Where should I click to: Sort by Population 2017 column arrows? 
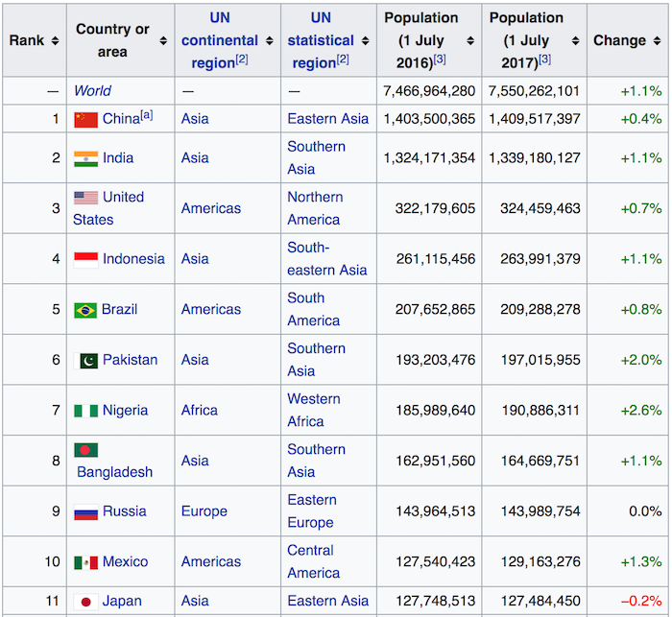click(576, 40)
